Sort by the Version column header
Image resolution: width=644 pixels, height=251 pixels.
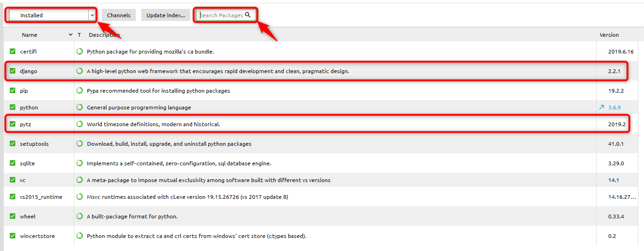[x=609, y=35]
